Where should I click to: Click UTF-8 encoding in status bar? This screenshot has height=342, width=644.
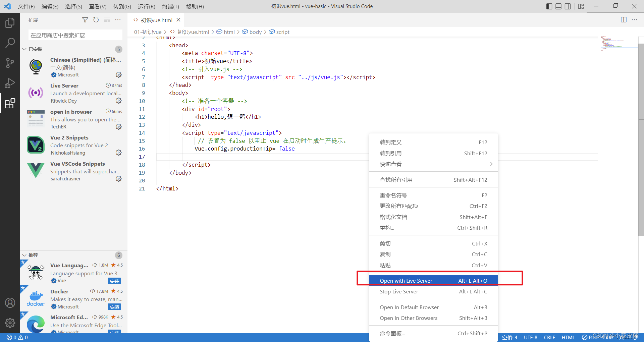click(x=531, y=338)
